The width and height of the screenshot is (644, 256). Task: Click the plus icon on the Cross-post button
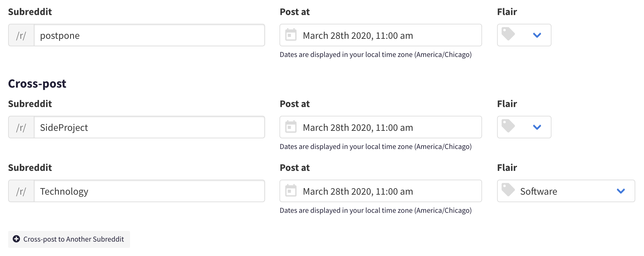(16, 239)
